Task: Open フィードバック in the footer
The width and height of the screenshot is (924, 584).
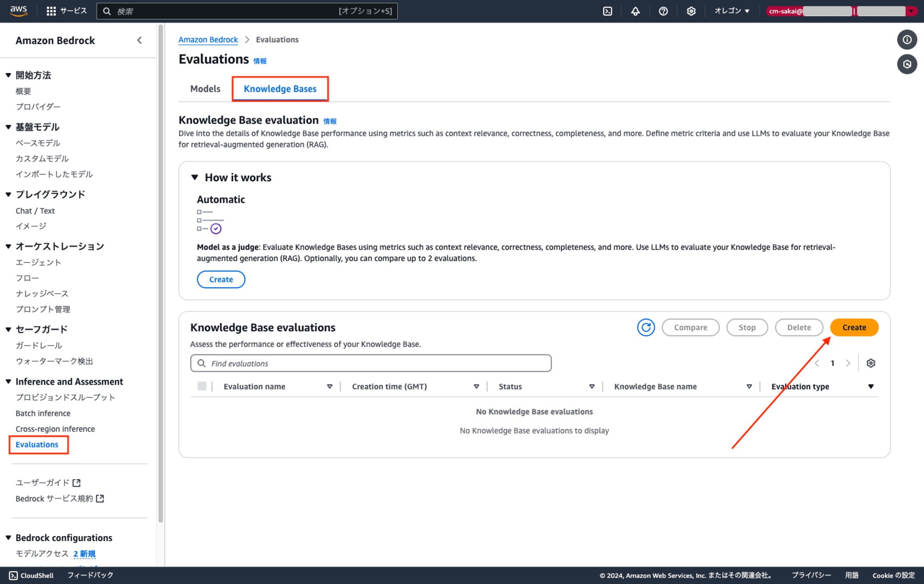Action: 90,575
